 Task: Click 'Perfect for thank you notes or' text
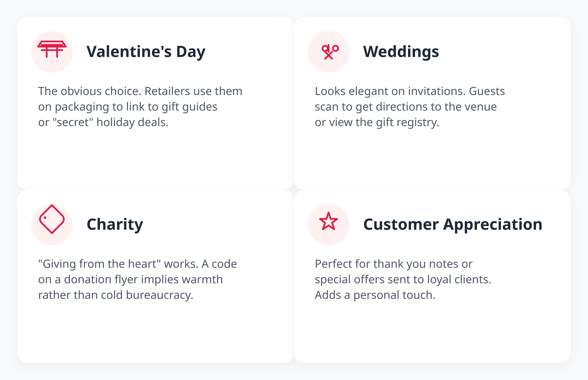394,264
